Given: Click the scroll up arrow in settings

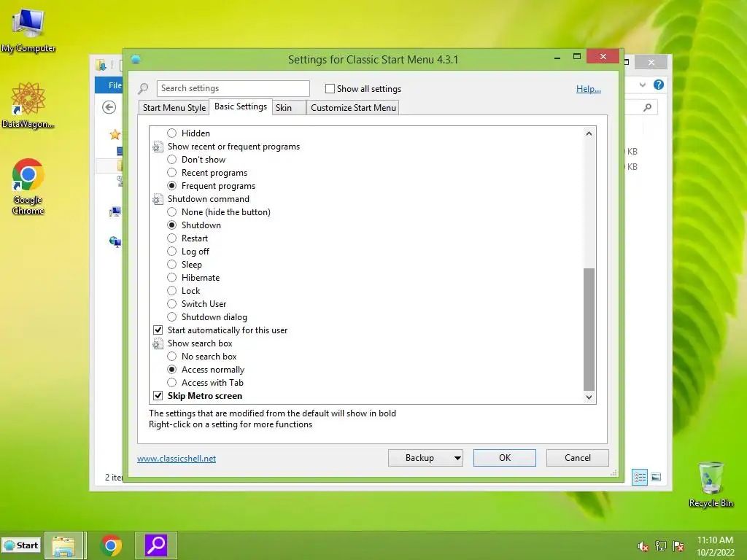Looking at the screenshot, I should click(x=589, y=134).
